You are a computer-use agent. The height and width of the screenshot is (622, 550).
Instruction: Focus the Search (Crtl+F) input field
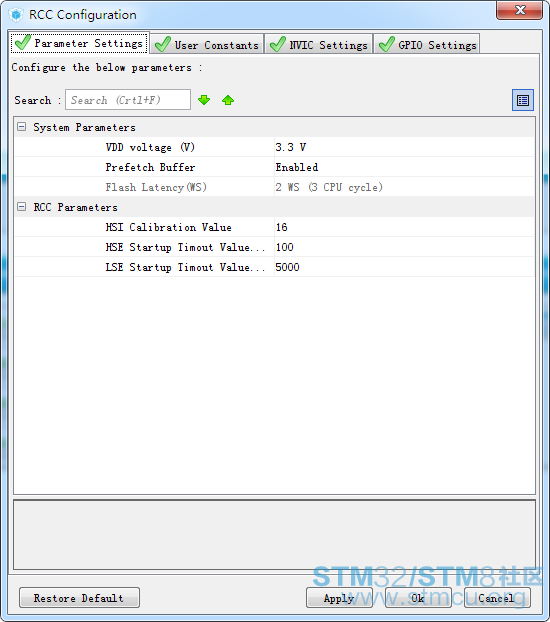coord(128,100)
